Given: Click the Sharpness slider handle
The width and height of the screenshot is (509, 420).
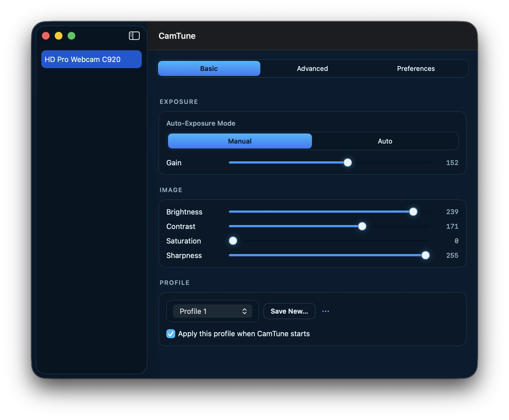Looking at the screenshot, I should coord(426,255).
